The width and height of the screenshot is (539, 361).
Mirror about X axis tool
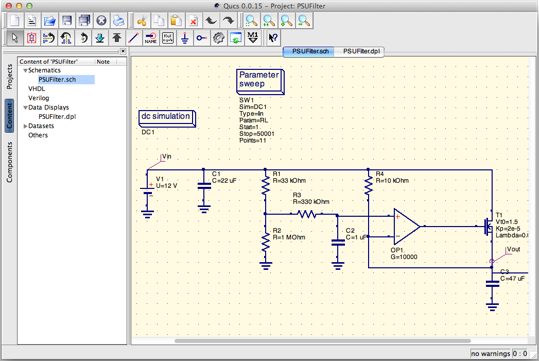[x=49, y=37]
